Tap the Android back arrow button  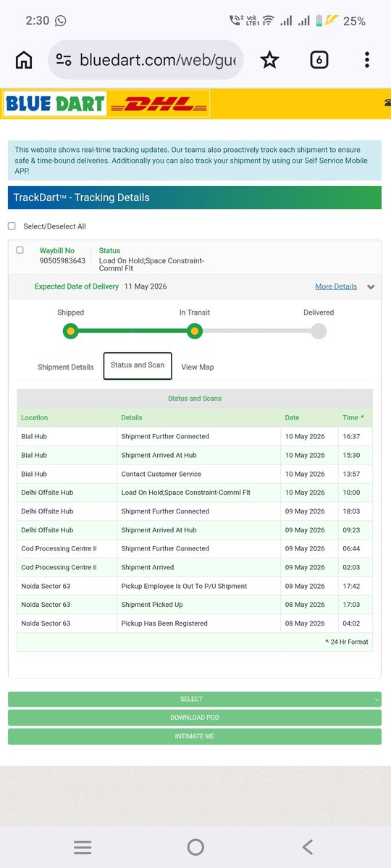tap(308, 847)
